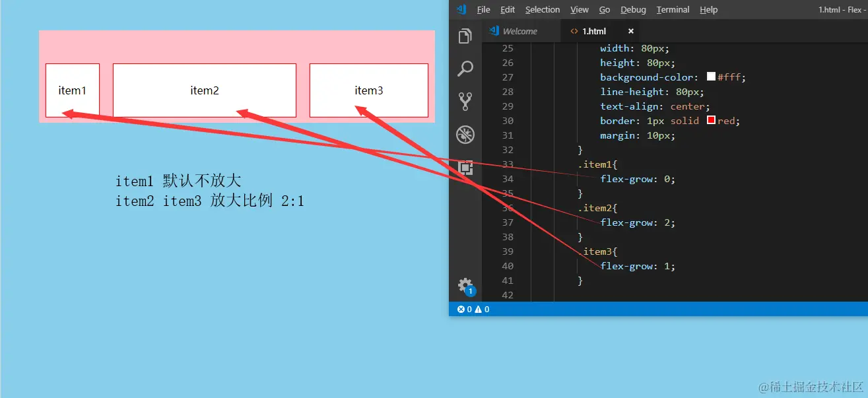The width and height of the screenshot is (868, 398).
Task: Click the white #fff color swatch
Action: tap(711, 77)
